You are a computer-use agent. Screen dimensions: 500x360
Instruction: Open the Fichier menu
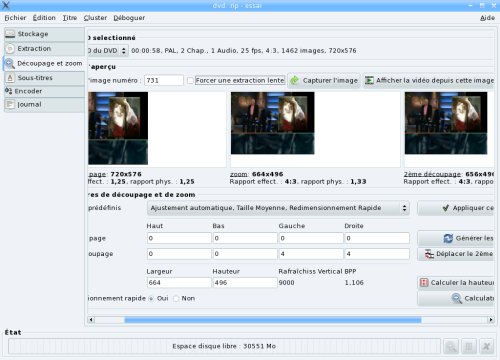coord(15,18)
